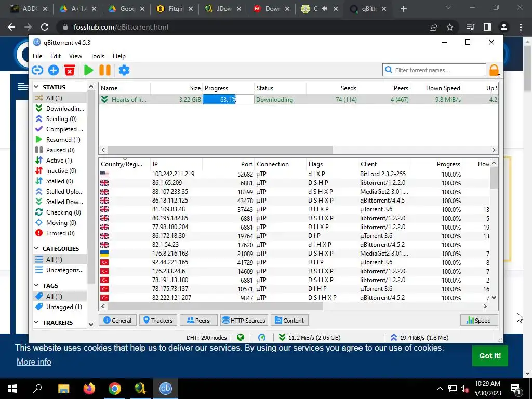Screen dimensions: 532x399
Task: Collapse the TRACKERS section
Action: click(36, 323)
